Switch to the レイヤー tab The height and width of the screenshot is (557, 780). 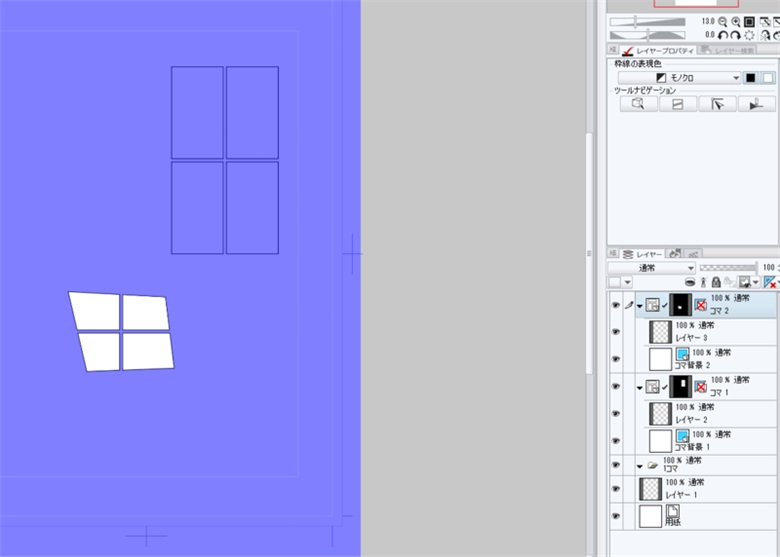pos(642,254)
